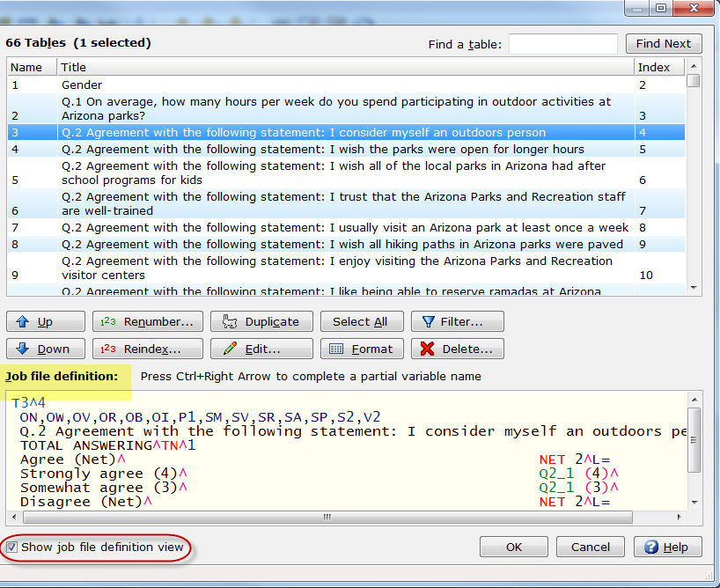Select row about visiting park once a week
Screen dimensions: 720x588
coord(346,227)
